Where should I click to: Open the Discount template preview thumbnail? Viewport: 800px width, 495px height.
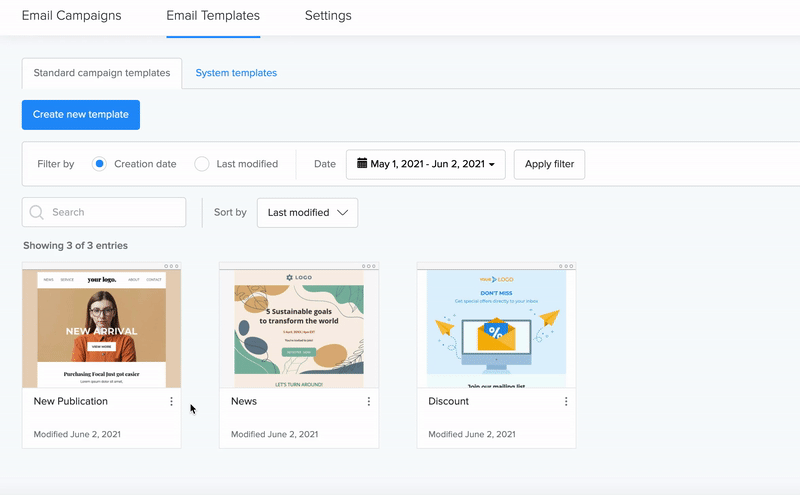click(496, 328)
